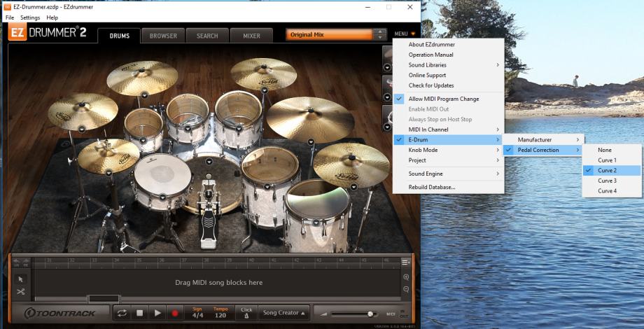Toggle the Click metronome button
644x329 pixels.
click(x=246, y=313)
